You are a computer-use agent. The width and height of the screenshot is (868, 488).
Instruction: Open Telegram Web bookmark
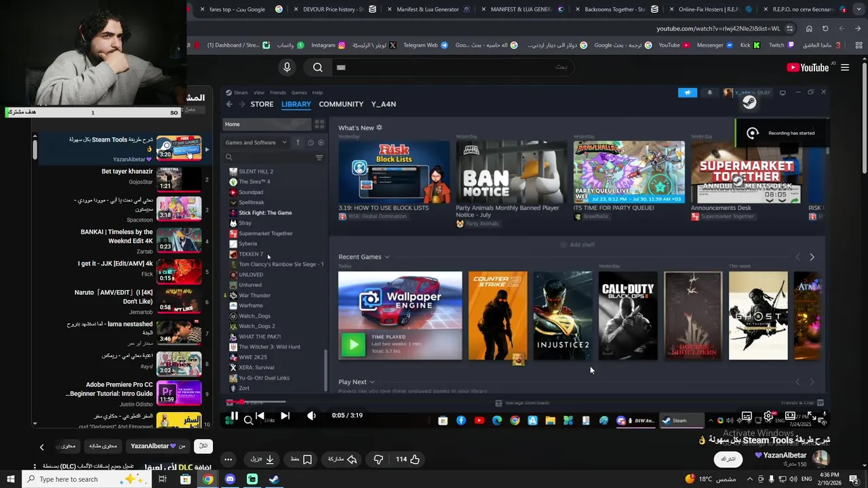click(x=426, y=45)
